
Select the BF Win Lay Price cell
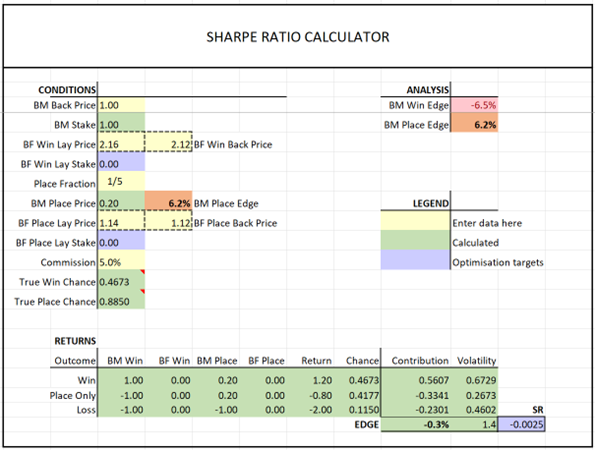point(121,145)
